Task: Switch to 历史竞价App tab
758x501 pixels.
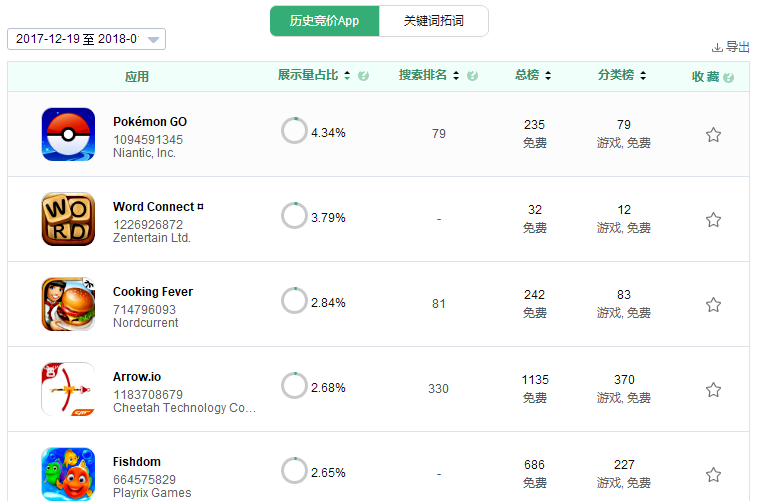Action: (324, 21)
